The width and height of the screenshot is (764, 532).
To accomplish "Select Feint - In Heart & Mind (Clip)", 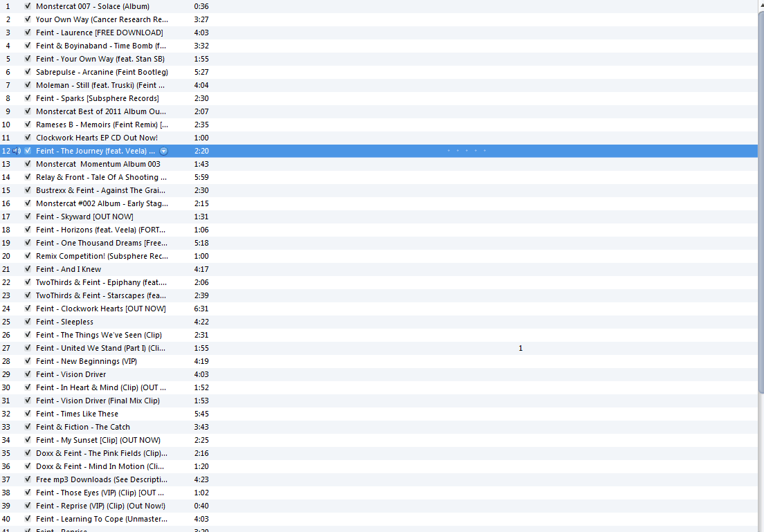I will 101,388.
